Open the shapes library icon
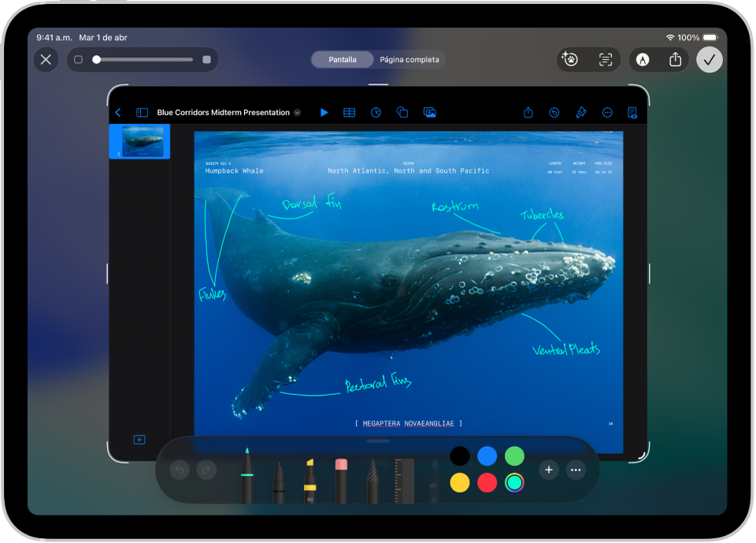756x543 pixels. tap(402, 112)
